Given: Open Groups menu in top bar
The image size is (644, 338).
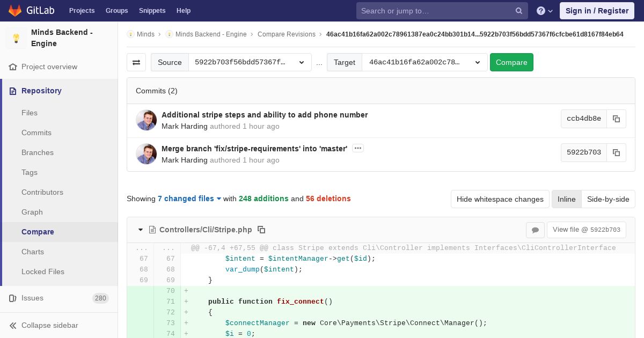Looking at the screenshot, I should pos(116,11).
